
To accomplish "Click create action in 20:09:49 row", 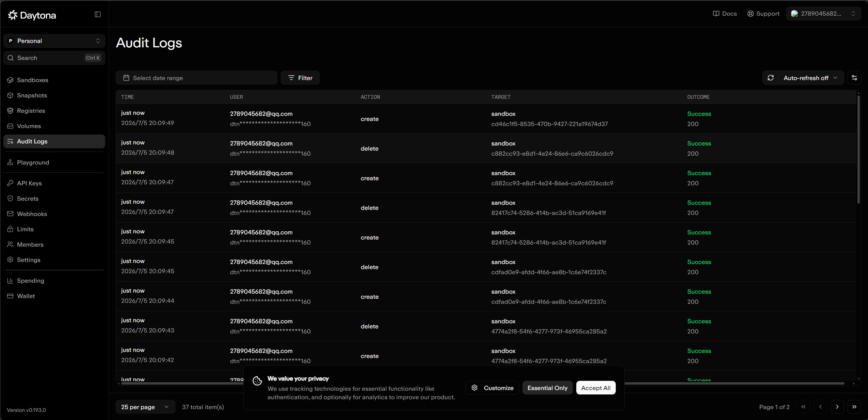I will click(370, 119).
